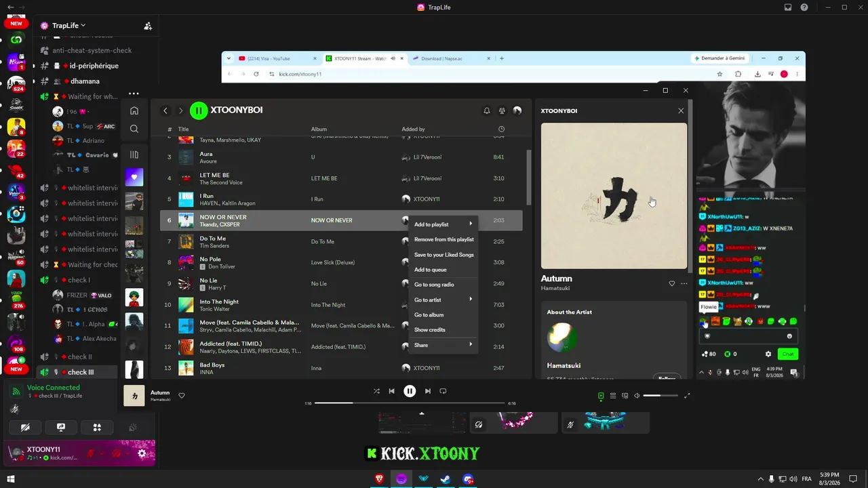Open more options for Autumn in the side panel
This screenshot has height=488, width=868.
coord(684,283)
